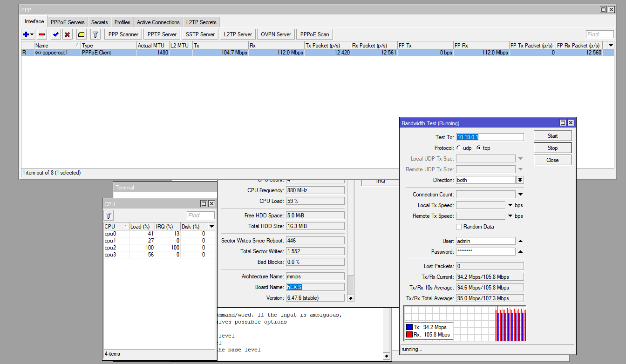Open PPP table columns dropdown arrow
The height and width of the screenshot is (364, 626).
(611, 45)
